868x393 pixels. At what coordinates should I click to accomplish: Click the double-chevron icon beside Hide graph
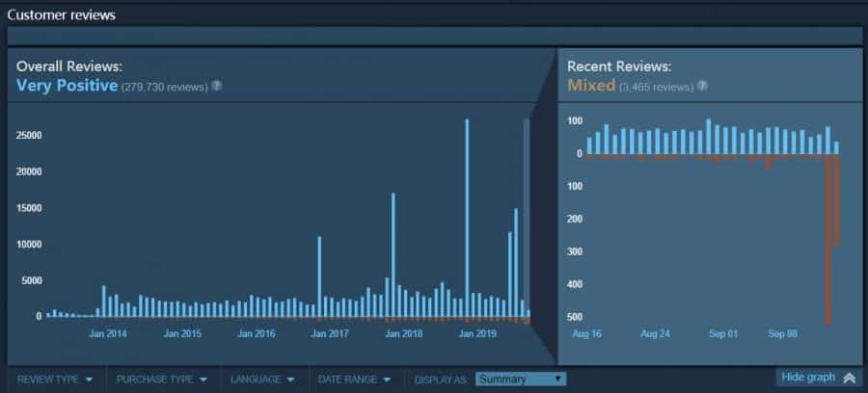(849, 379)
